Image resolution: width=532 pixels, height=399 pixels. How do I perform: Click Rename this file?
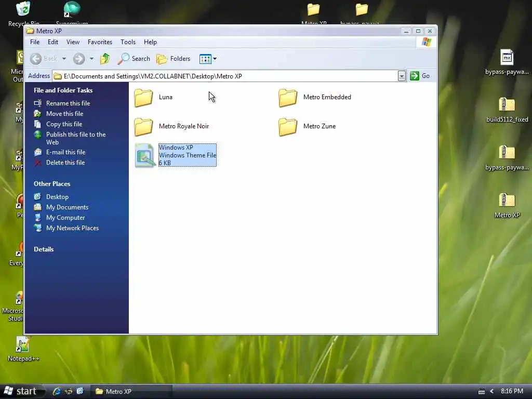pos(68,103)
